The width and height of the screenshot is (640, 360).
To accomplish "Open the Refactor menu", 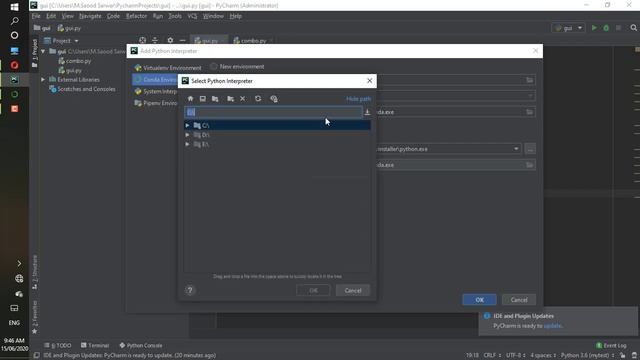I will [136, 16].
